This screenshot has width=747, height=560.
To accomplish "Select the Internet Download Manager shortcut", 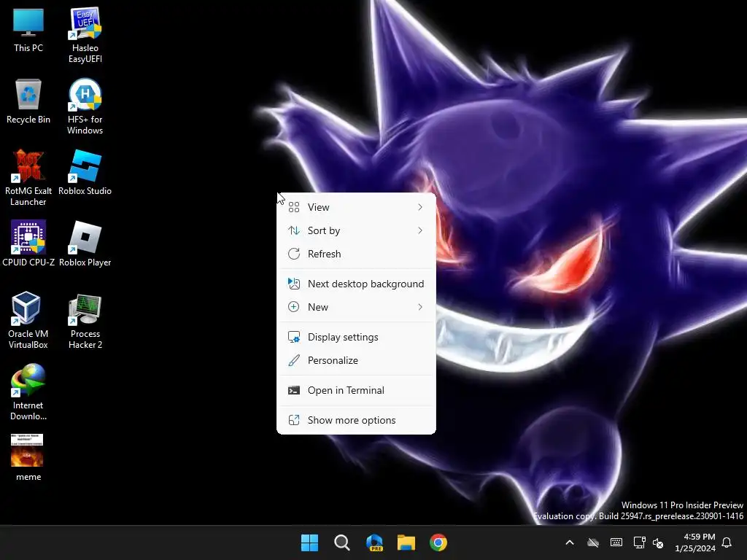I will (28, 392).
